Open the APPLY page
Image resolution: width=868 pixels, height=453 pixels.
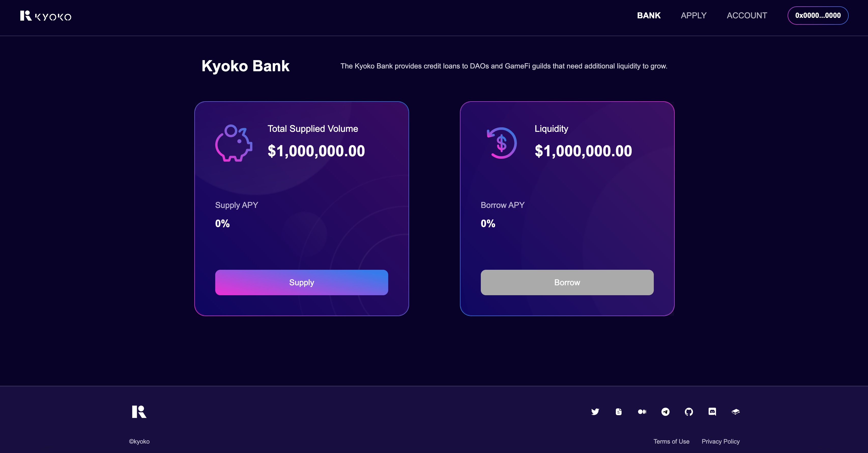click(693, 16)
